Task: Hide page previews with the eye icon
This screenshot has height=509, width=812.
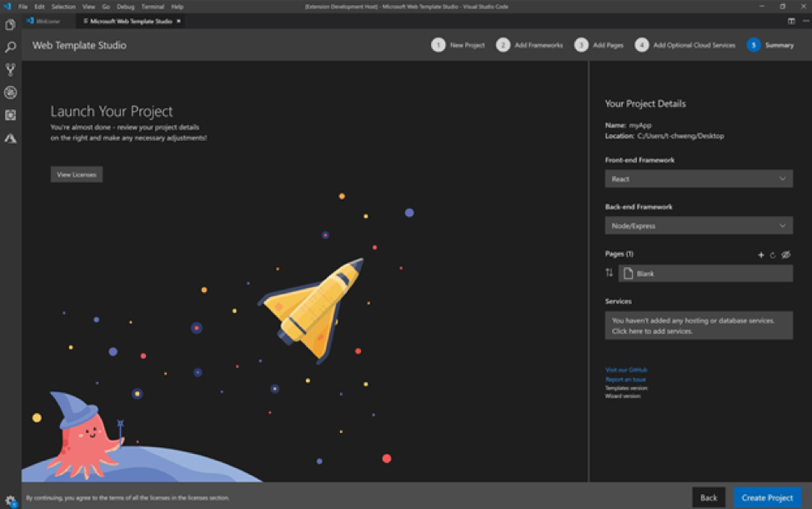Action: tap(786, 254)
